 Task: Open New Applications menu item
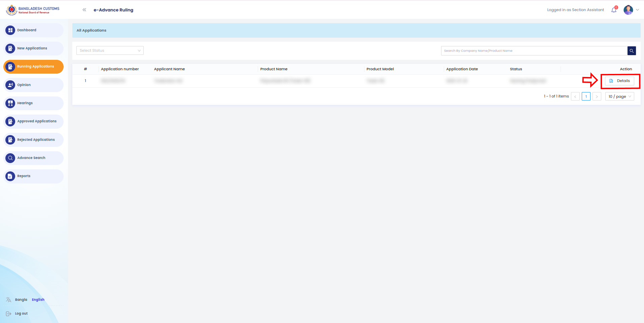point(33,48)
